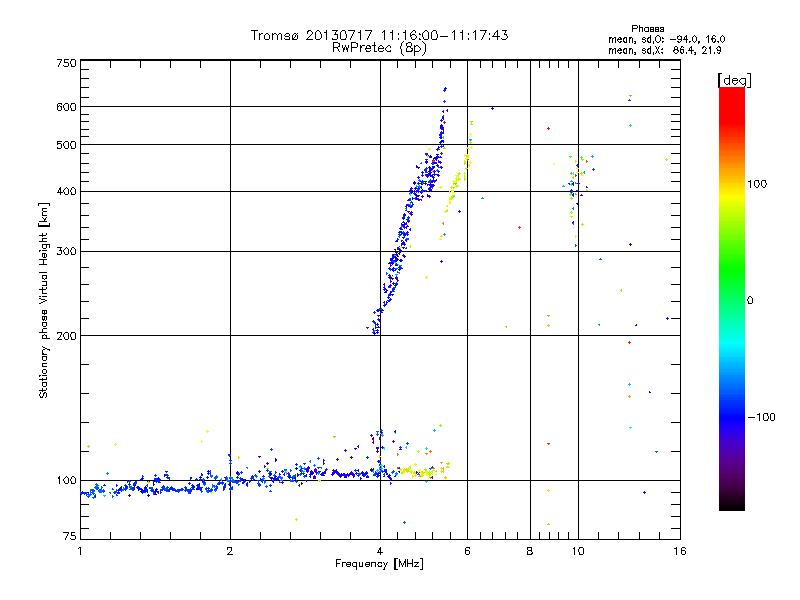Pick the black bottom of the colorbar
The height and width of the screenshot is (600, 800).
(732, 503)
